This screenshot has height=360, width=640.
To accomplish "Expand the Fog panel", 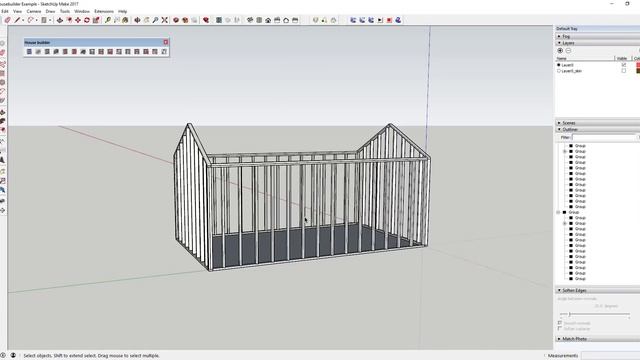I will (x=559, y=36).
